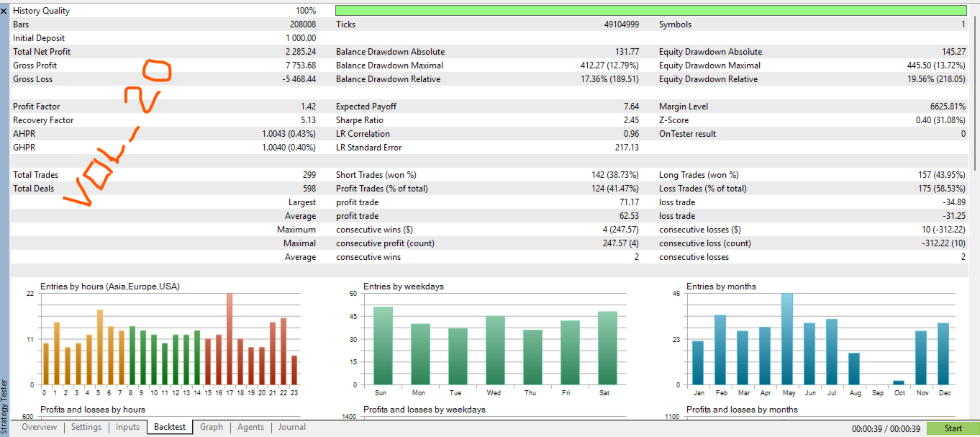
Task: Switch to the Graph tab
Action: [x=212, y=427]
